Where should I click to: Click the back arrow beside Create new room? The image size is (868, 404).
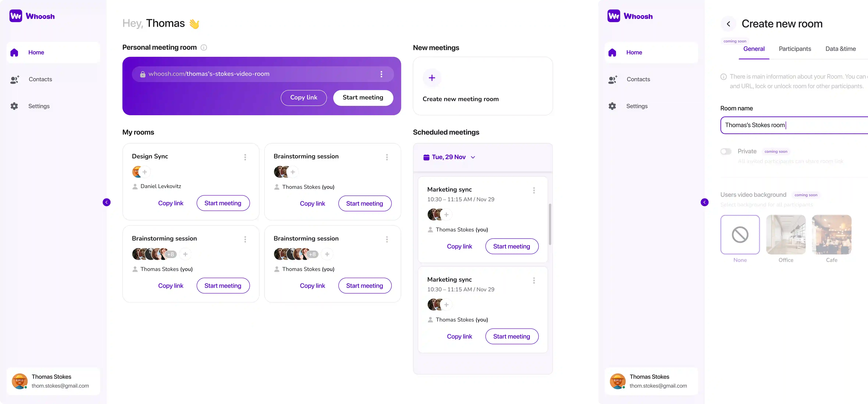728,24
